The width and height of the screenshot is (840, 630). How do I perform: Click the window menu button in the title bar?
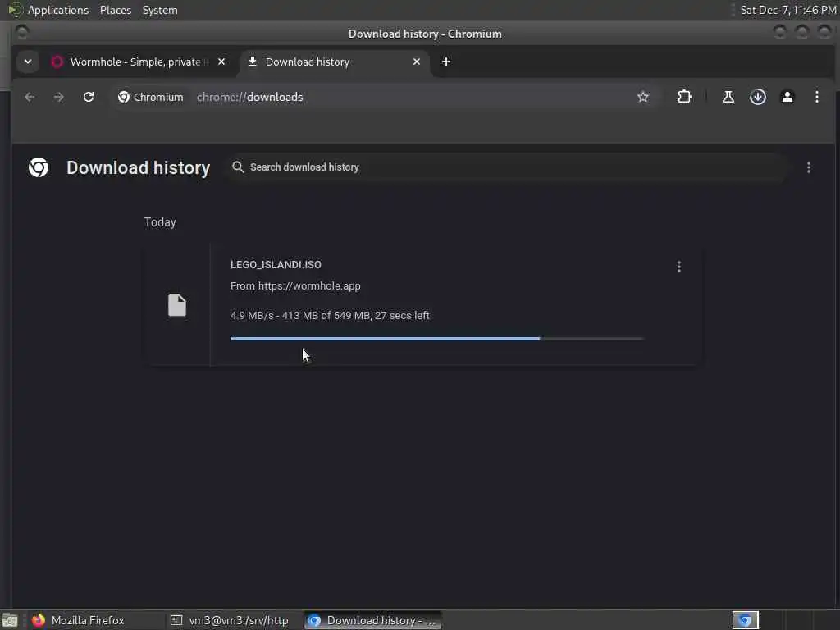pyautogui.click(x=22, y=33)
